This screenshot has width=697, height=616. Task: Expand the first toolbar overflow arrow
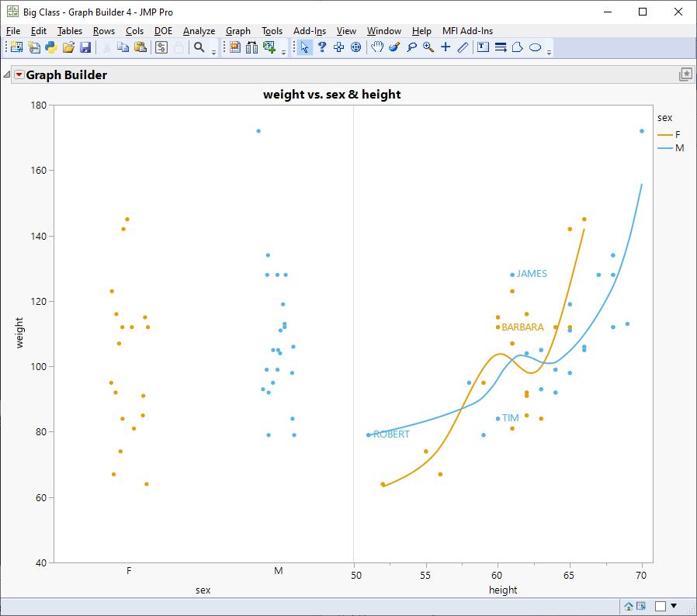[213, 53]
